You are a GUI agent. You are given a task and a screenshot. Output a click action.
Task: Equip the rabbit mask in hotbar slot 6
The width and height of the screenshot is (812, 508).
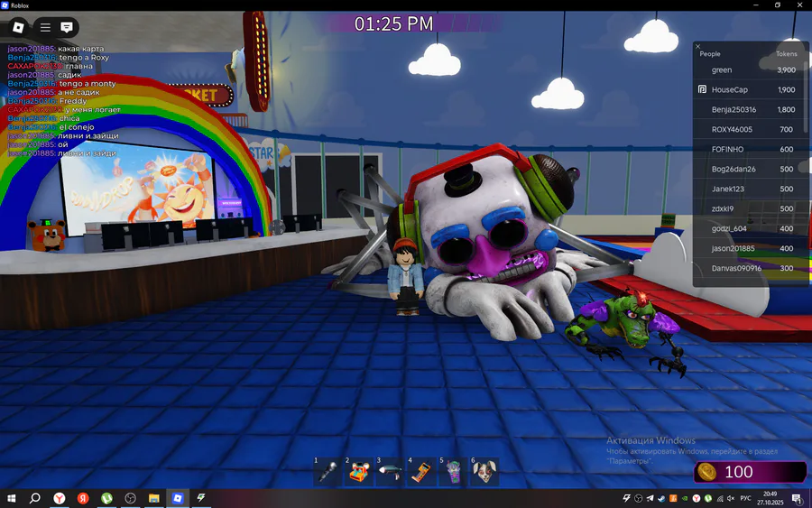pyautogui.click(x=484, y=472)
